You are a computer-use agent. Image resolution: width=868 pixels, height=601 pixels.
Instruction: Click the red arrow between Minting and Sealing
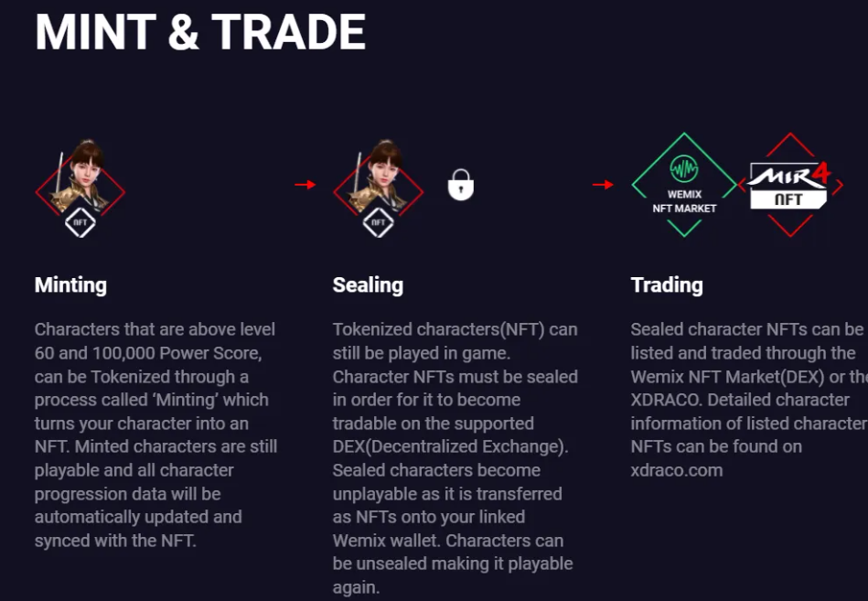[x=305, y=185]
